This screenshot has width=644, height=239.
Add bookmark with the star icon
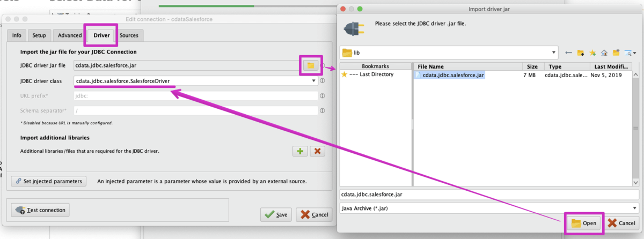point(592,53)
